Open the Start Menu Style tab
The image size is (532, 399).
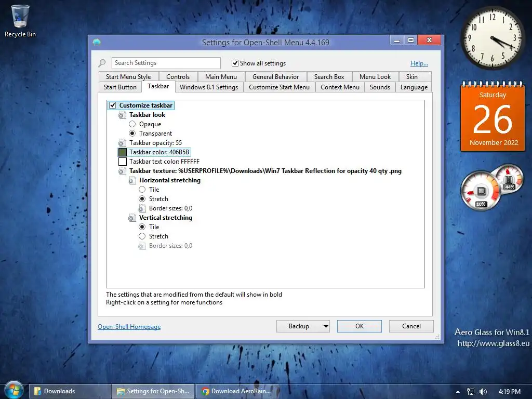[128, 77]
